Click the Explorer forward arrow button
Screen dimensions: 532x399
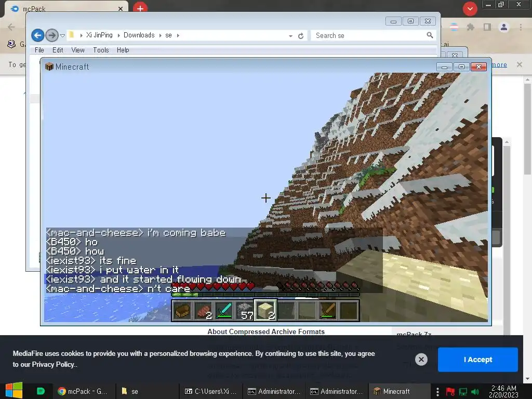[x=51, y=35]
